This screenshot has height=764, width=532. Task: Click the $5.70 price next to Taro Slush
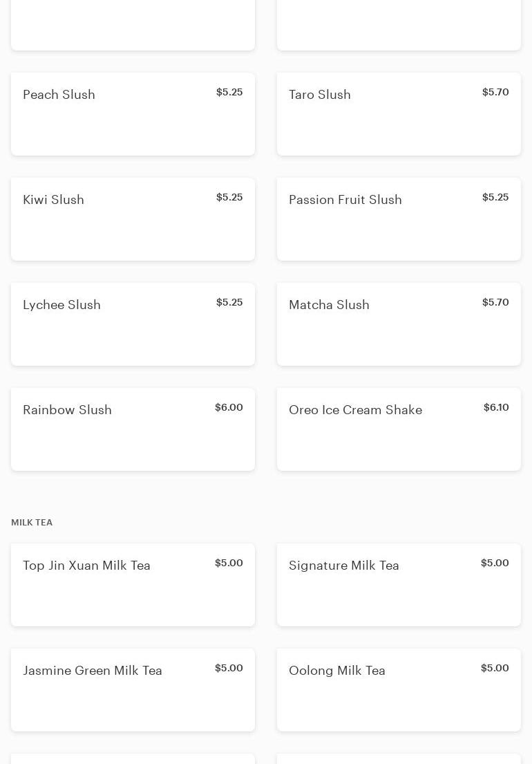click(x=495, y=92)
